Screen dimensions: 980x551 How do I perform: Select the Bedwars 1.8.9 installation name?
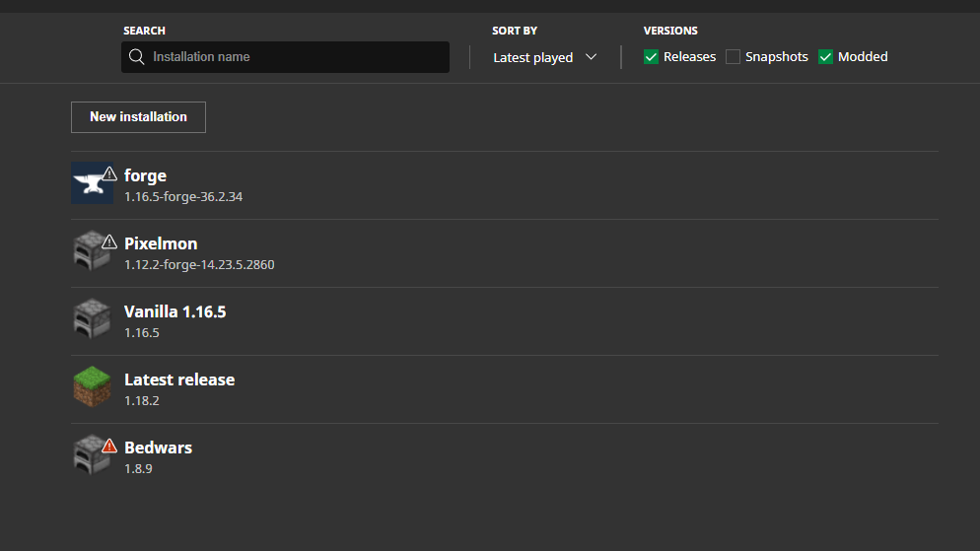158,448
